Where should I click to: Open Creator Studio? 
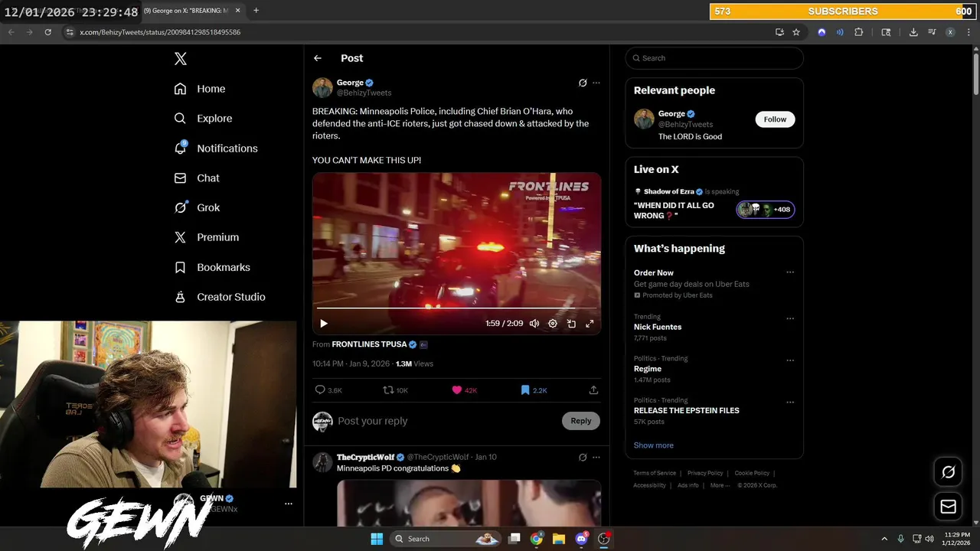(x=220, y=297)
